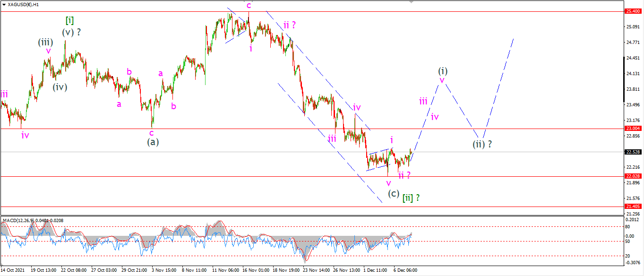Click the gray (a) wave label

pyautogui.click(x=152, y=141)
